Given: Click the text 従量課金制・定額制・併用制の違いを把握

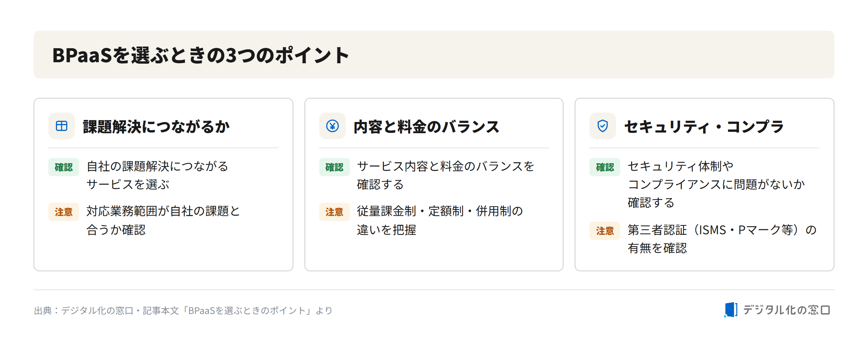Looking at the screenshot, I should pos(440,220).
